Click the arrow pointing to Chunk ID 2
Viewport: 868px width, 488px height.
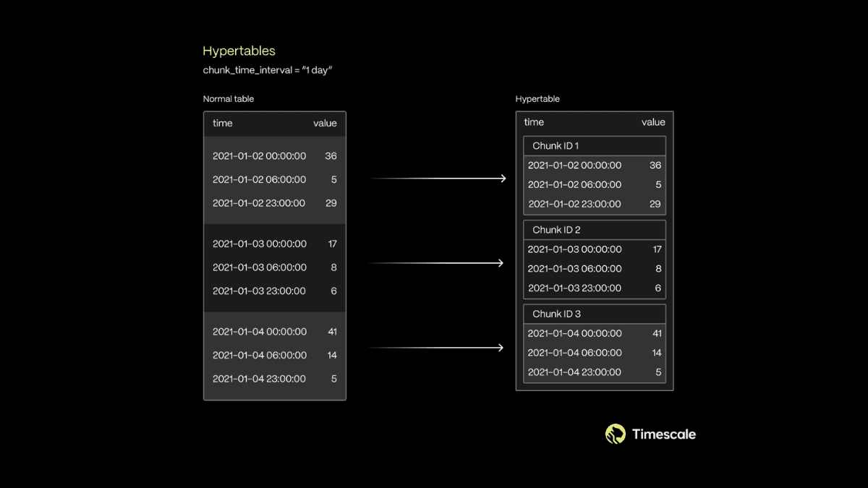tap(438, 262)
